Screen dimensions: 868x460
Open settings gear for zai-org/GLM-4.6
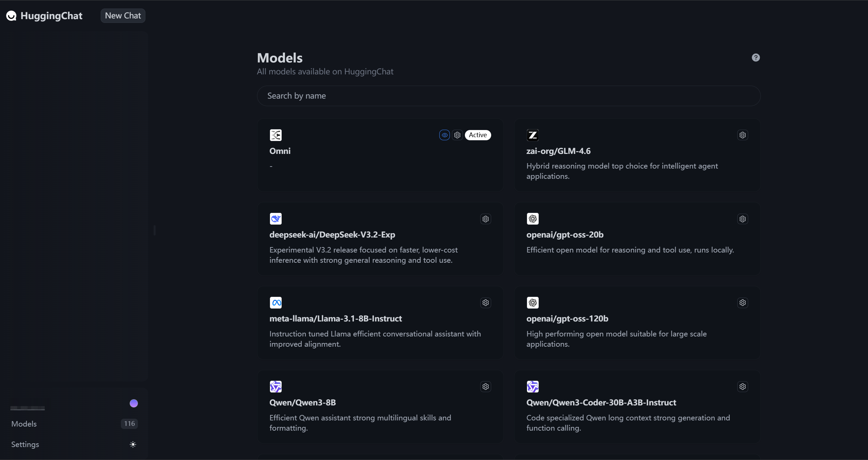(743, 135)
